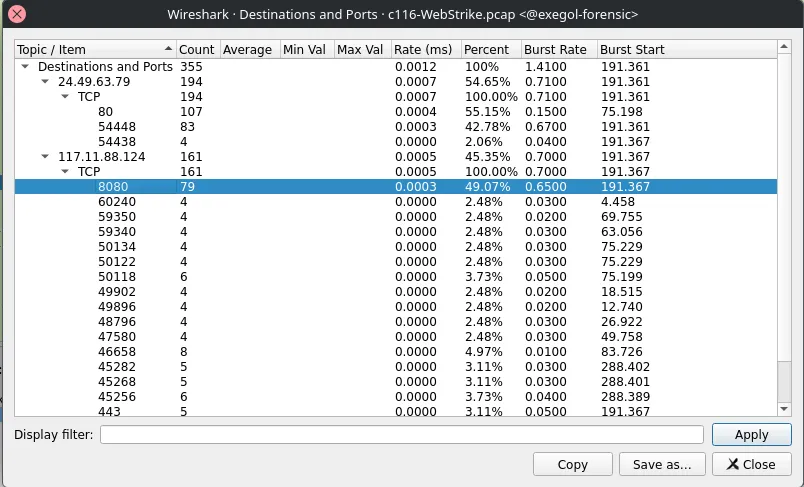This screenshot has height=487, width=804.
Task: Select the port 49902 row
Action: click(396, 292)
